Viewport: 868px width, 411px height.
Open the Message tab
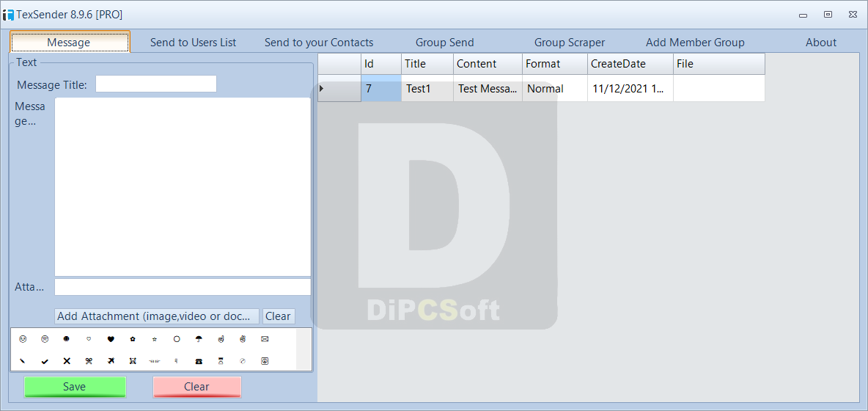(69, 42)
